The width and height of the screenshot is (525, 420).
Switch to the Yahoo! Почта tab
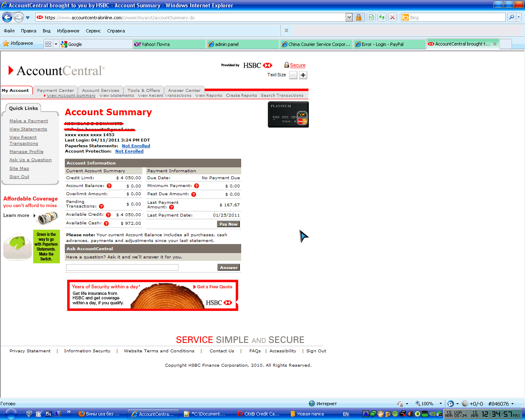point(169,44)
